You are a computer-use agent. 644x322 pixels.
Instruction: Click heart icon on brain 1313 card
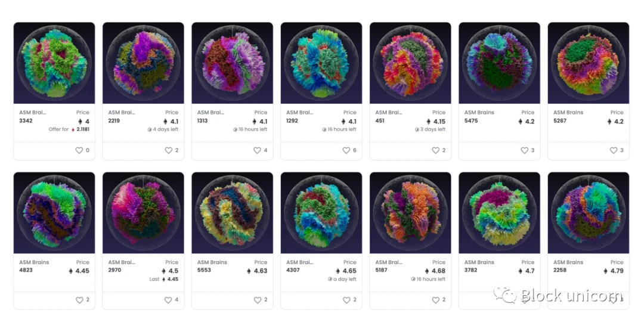coord(257,150)
